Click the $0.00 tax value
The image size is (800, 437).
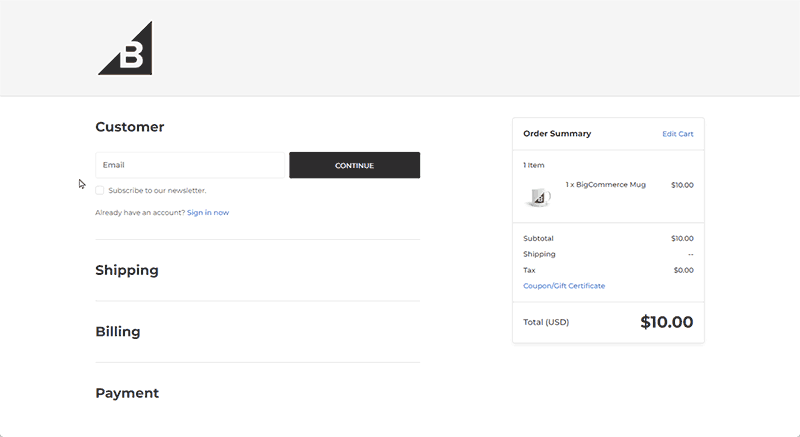[x=683, y=270]
